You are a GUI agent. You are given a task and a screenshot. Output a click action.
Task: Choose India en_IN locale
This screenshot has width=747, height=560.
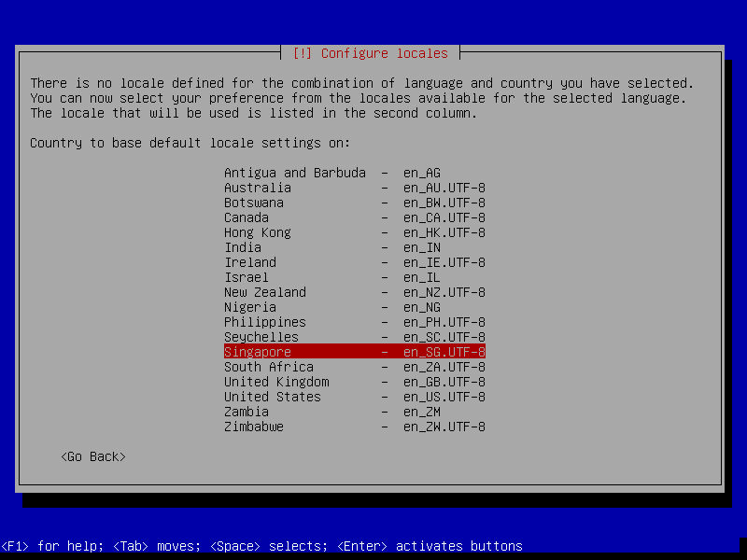click(x=355, y=247)
